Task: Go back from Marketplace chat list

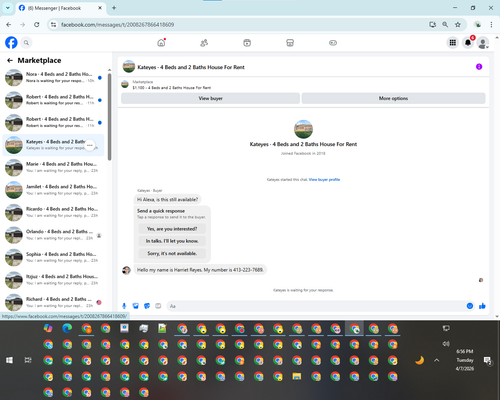Action: 10,60
